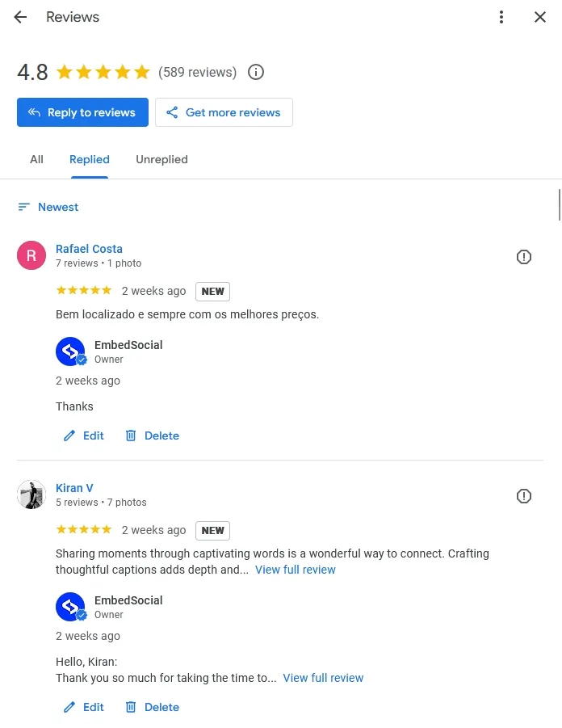
Task: Expand owner reply to Kiran with View full review
Action: click(323, 678)
